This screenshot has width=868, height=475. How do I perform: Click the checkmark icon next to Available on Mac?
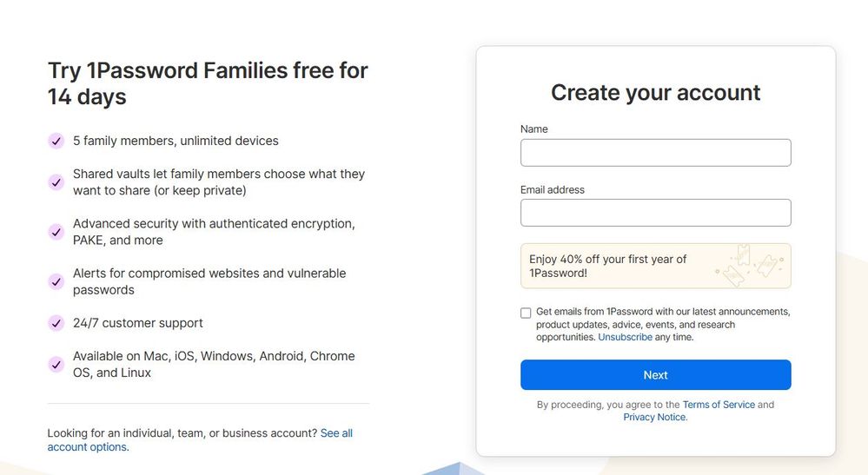click(x=56, y=365)
